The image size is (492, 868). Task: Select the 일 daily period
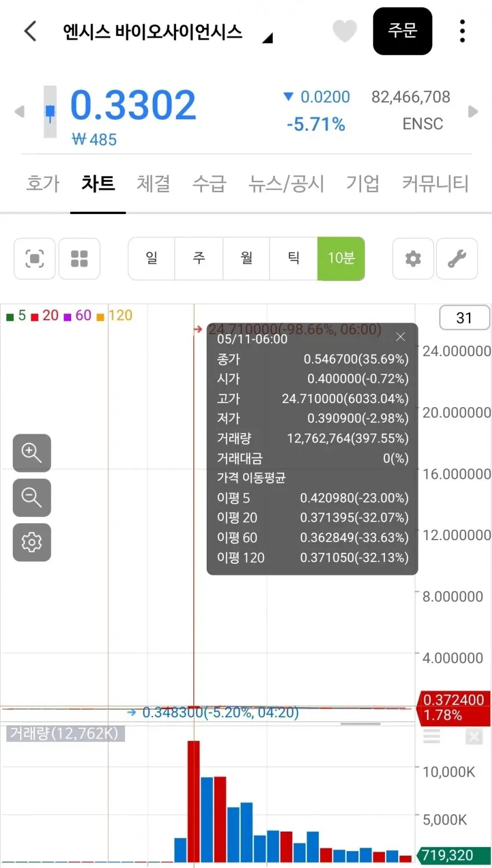(152, 258)
